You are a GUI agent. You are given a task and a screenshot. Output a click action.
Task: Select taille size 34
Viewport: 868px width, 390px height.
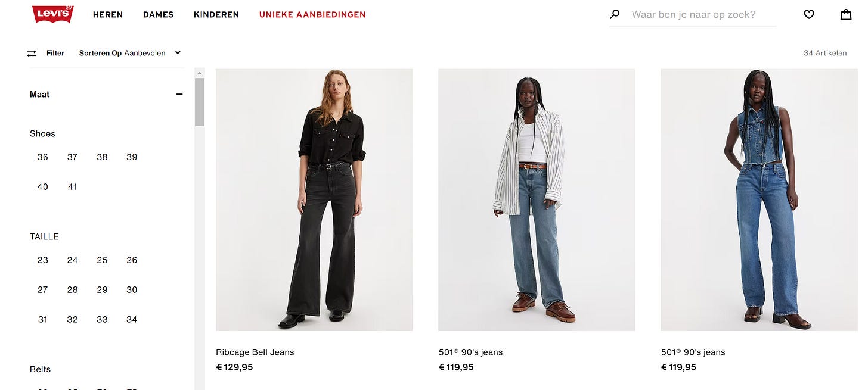[132, 320]
